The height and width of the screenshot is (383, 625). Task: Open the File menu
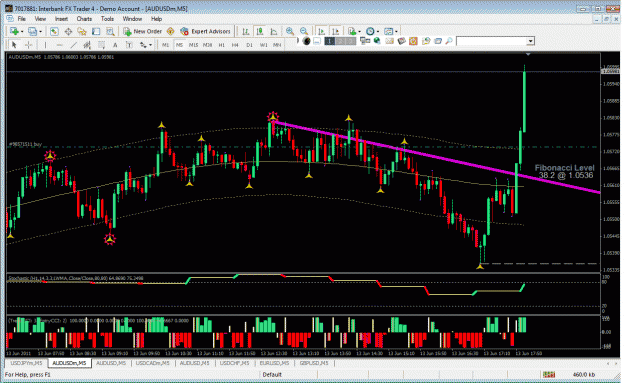[x=22, y=19]
